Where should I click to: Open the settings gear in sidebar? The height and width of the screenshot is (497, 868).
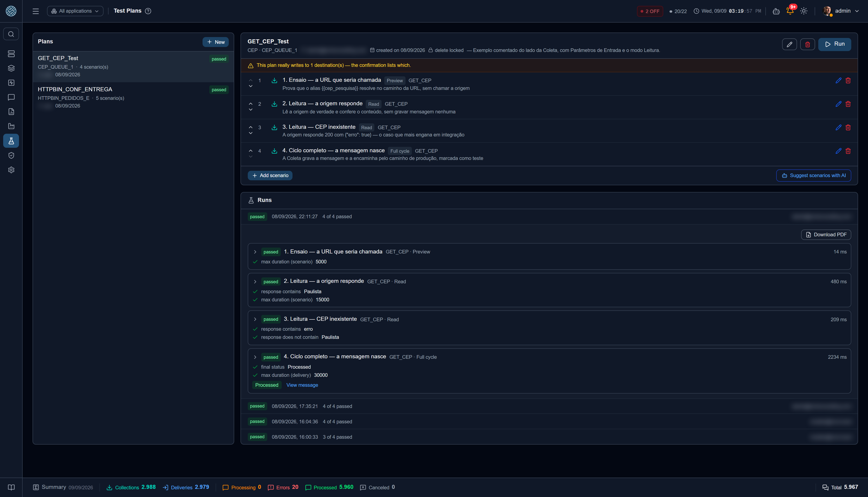click(11, 170)
